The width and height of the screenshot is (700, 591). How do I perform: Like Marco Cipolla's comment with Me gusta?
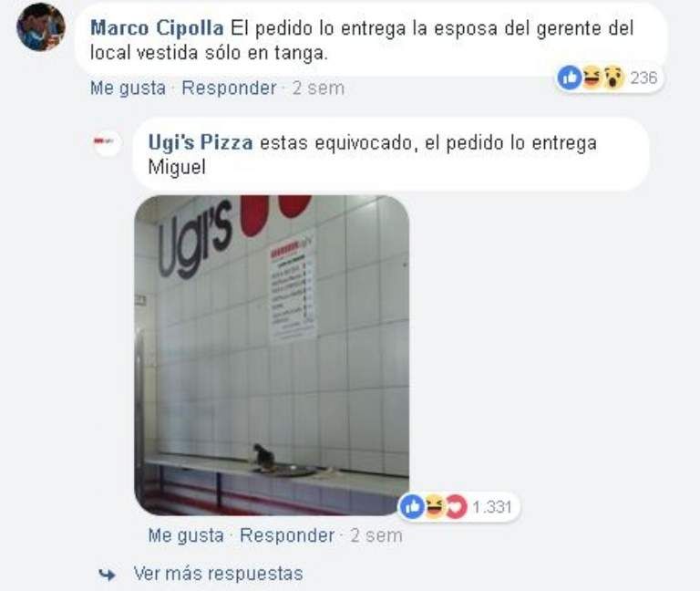[129, 88]
